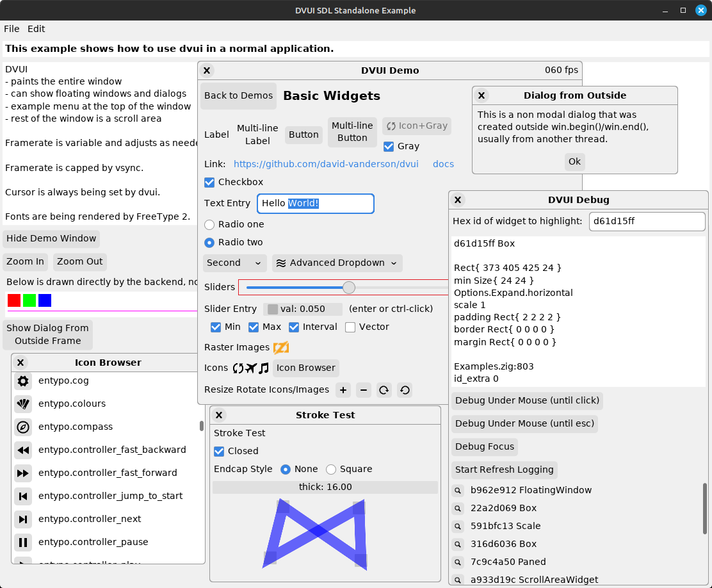The height and width of the screenshot is (588, 712).
Task: Open the File menu
Action: (12, 29)
